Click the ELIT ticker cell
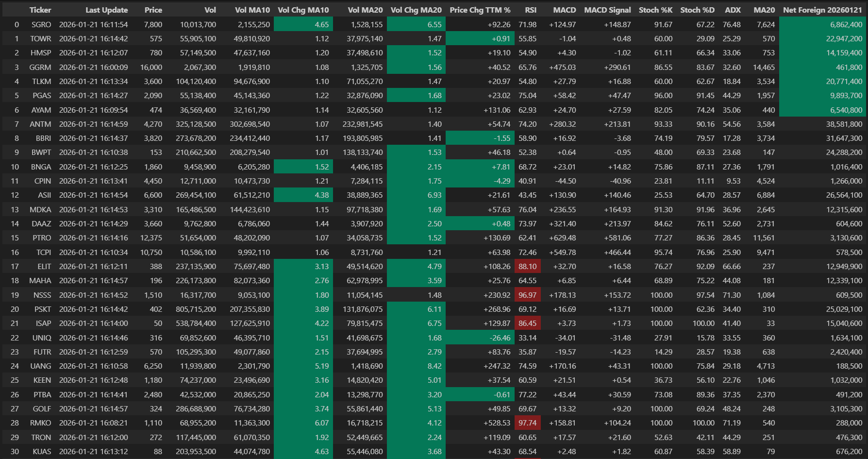868x459 pixels. click(44, 266)
